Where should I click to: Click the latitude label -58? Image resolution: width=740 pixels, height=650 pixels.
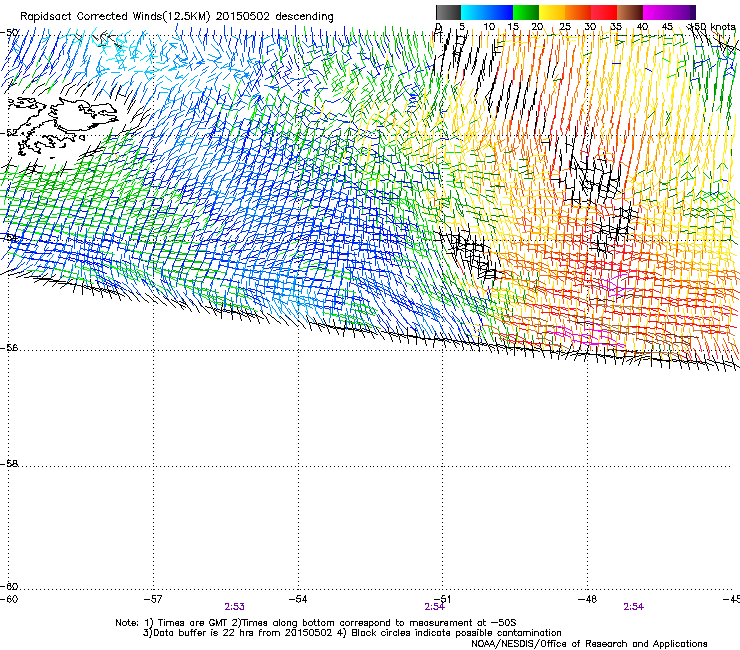[x=9, y=464]
